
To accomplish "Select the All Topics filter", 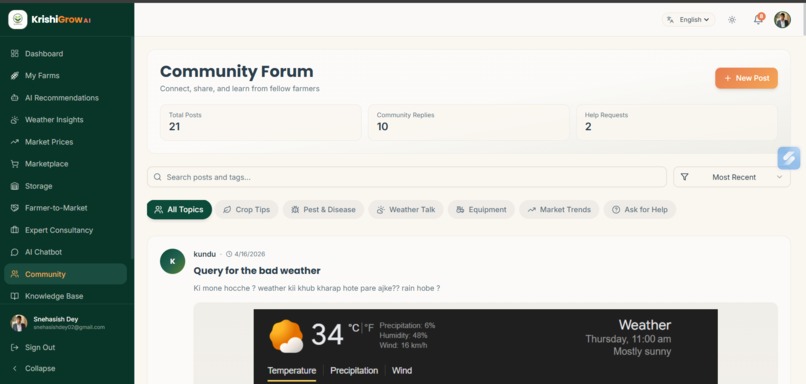I will pyautogui.click(x=179, y=210).
